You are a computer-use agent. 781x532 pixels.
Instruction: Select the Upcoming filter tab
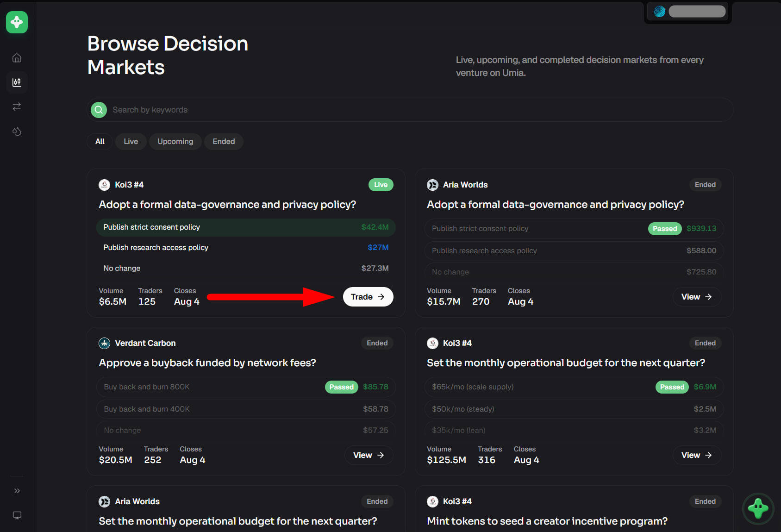(x=175, y=141)
